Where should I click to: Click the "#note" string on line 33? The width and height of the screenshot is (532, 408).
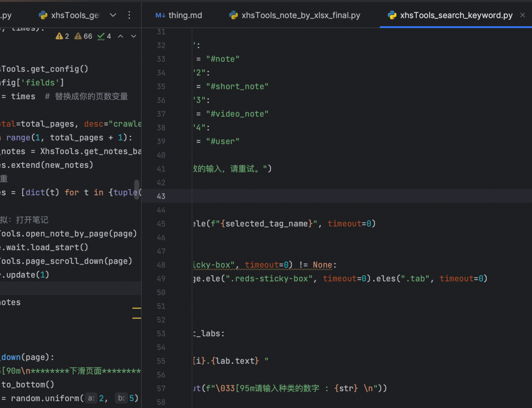[223, 59]
